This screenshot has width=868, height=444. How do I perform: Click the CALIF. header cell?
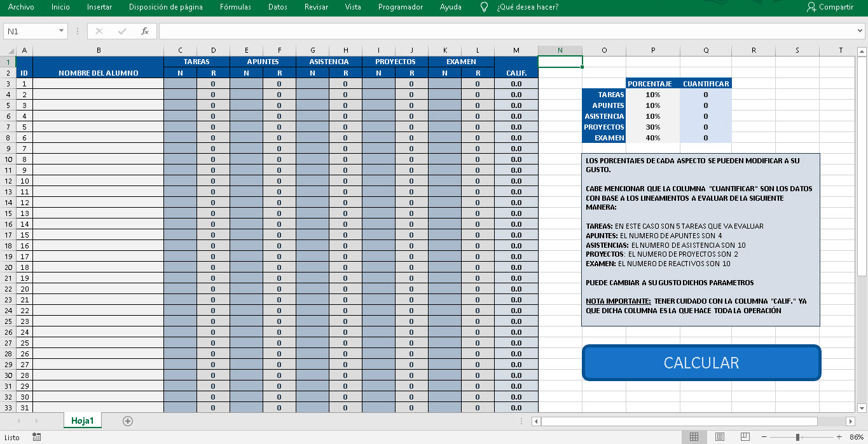tap(516, 67)
